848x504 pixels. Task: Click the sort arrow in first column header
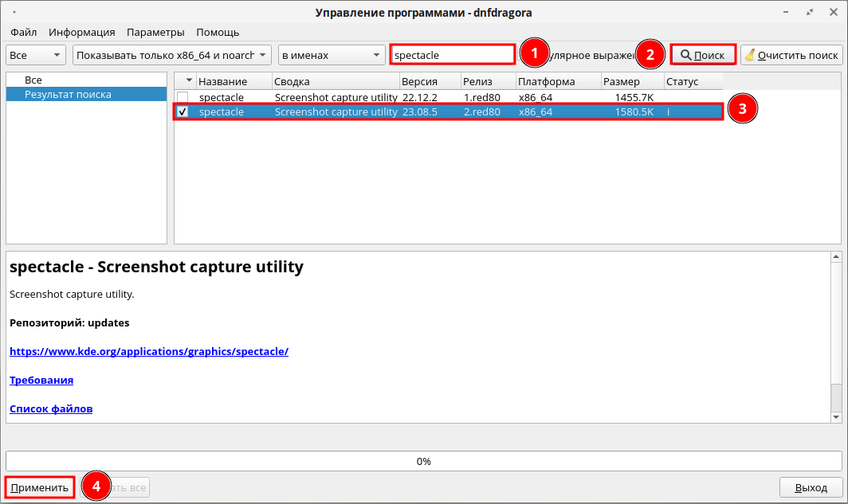coord(189,81)
